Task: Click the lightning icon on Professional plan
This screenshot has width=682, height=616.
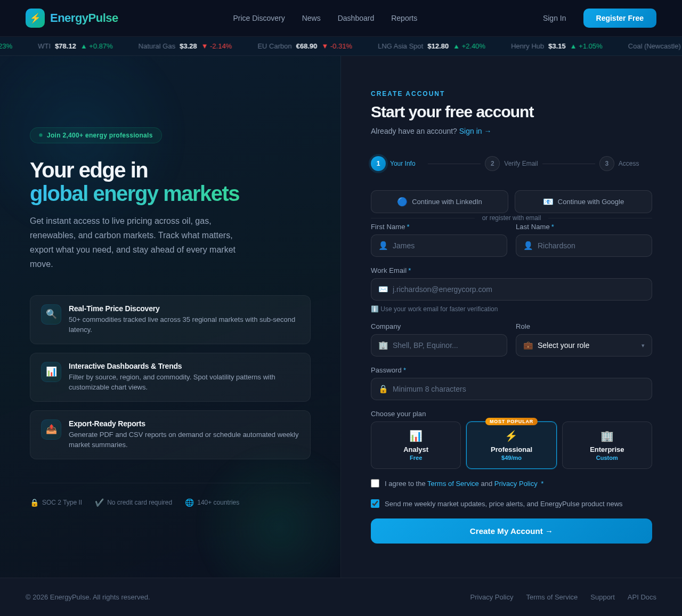Action: pyautogui.click(x=511, y=436)
